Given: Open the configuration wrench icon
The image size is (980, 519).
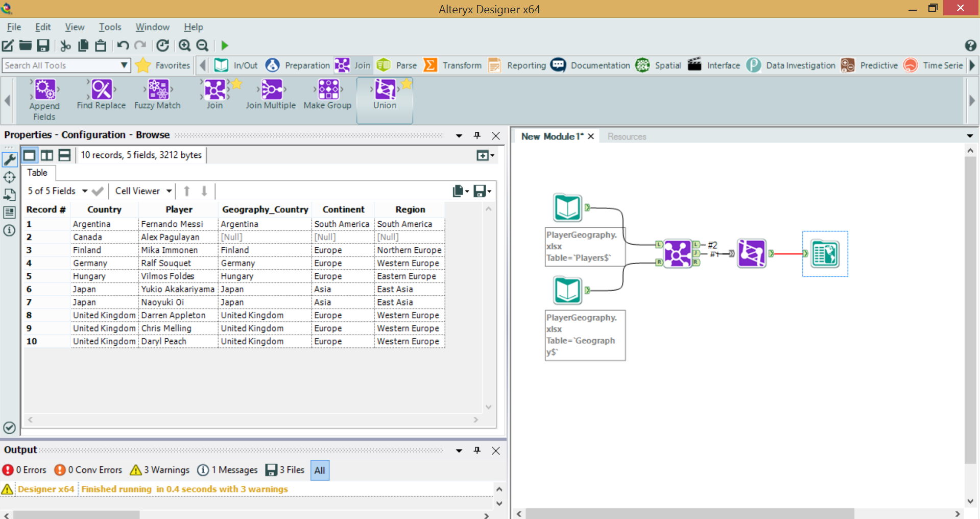Looking at the screenshot, I should click(10, 159).
